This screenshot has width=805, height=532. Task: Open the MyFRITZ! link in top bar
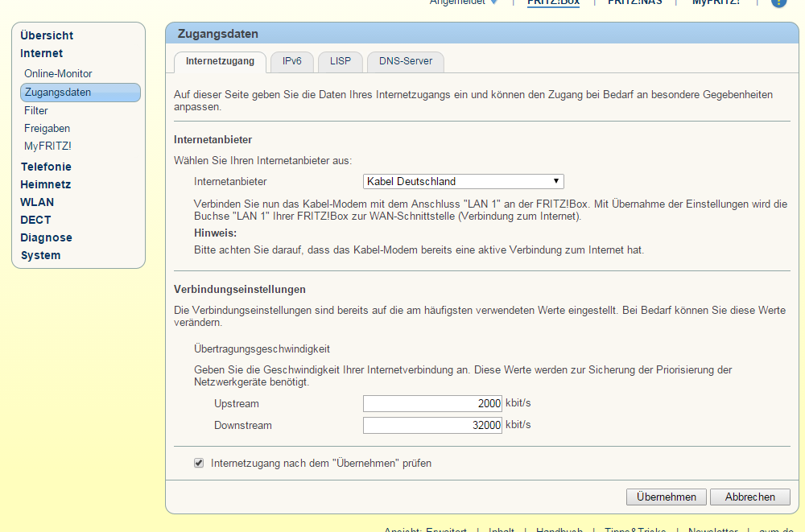(x=716, y=2)
